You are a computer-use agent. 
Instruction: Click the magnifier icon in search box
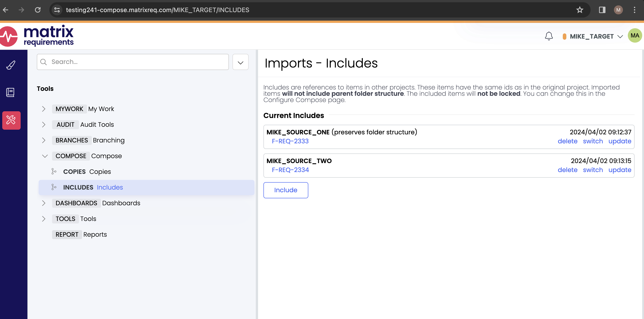click(44, 62)
